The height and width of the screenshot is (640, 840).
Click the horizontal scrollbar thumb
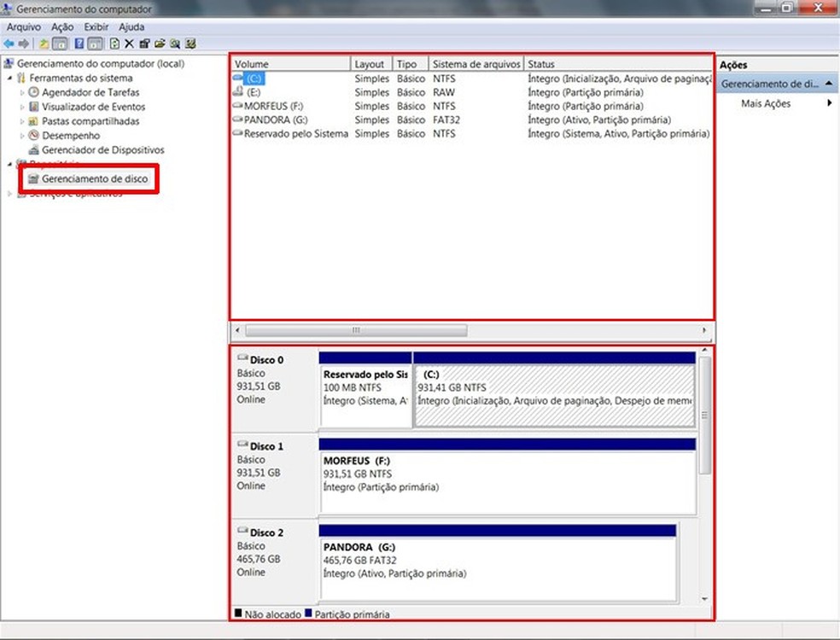pos(356,330)
